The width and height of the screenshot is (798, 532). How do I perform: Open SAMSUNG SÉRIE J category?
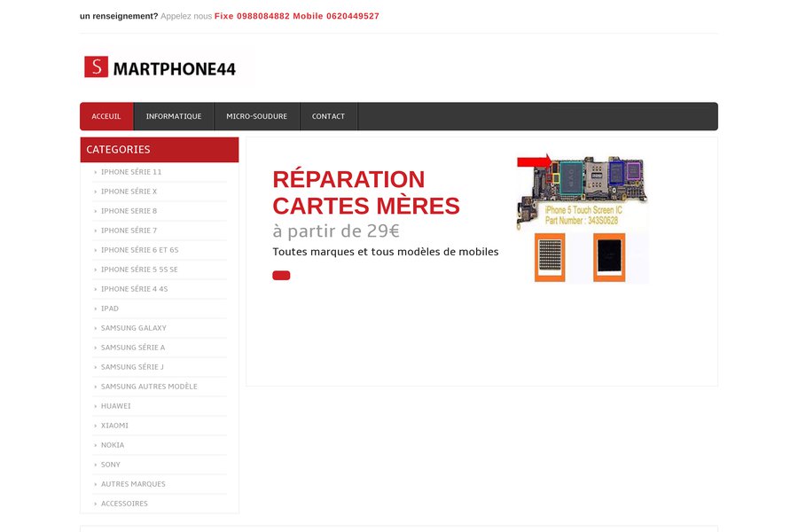click(132, 367)
